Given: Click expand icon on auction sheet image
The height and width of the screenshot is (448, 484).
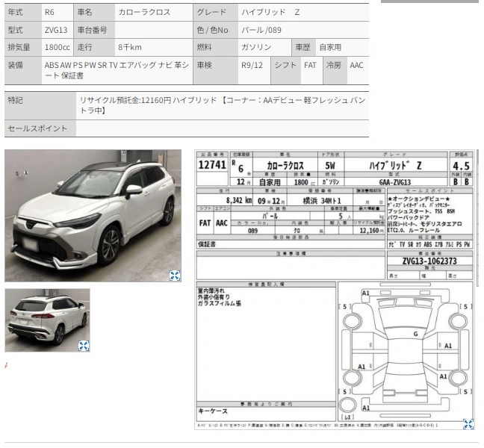Looking at the screenshot, I should pos(468,424).
